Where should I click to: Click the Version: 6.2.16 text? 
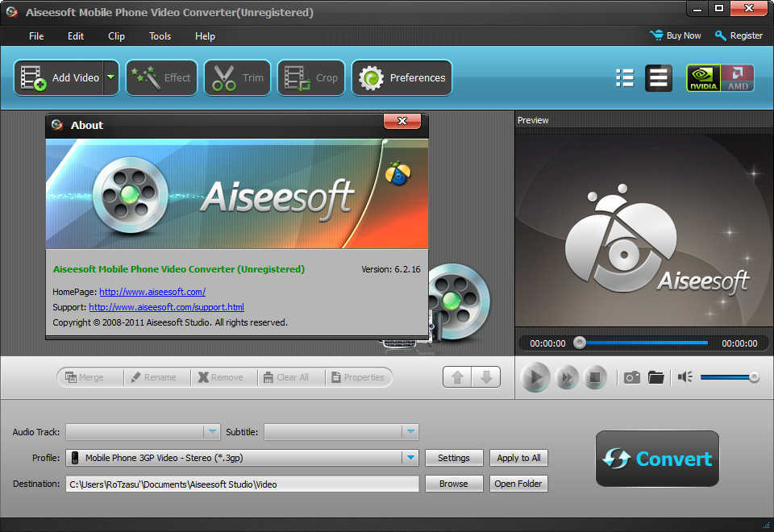click(x=391, y=269)
